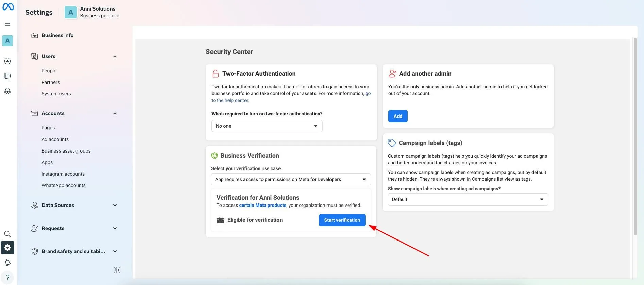Open the campaign labels 'Default' dropdown
This screenshot has height=285, width=644.
coord(468,199)
